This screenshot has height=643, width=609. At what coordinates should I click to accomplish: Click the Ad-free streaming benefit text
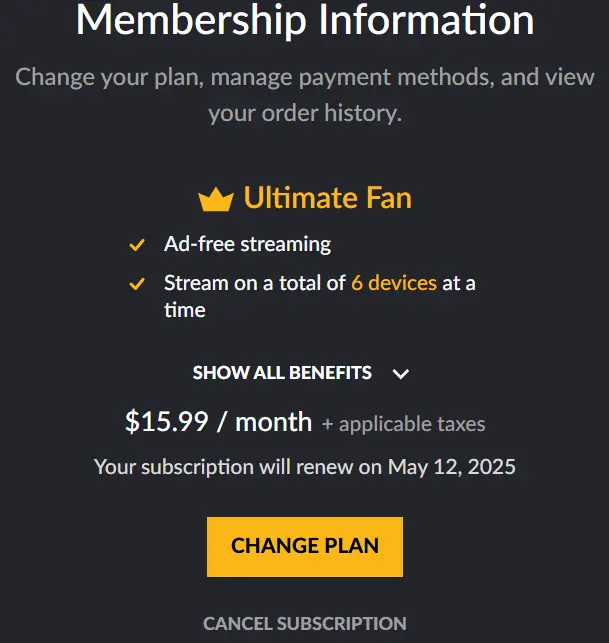tap(247, 244)
